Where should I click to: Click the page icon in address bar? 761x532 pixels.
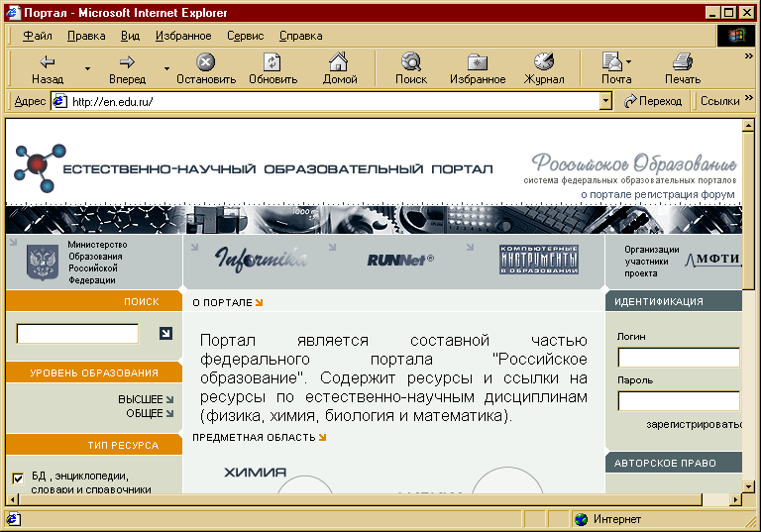click(x=59, y=101)
